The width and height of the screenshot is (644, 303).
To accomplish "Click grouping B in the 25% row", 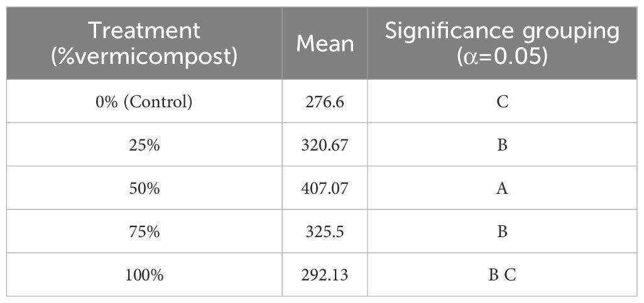I will (502, 145).
